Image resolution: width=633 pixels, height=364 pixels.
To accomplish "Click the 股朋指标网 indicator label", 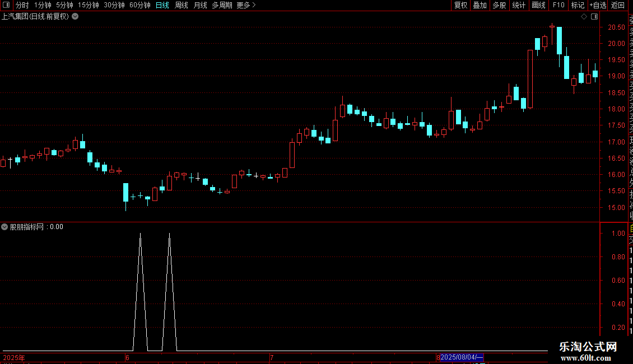I will coord(27,227).
